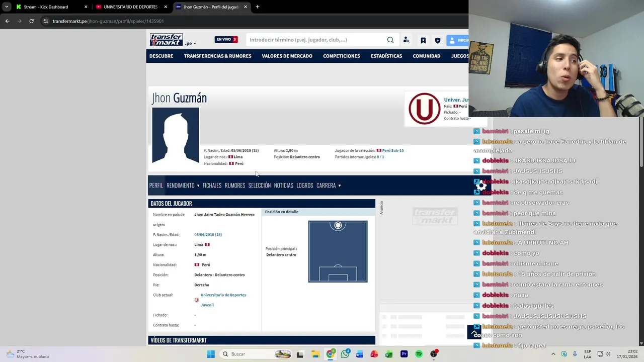
Task: Open a new browser tab
Action: tap(258, 7)
